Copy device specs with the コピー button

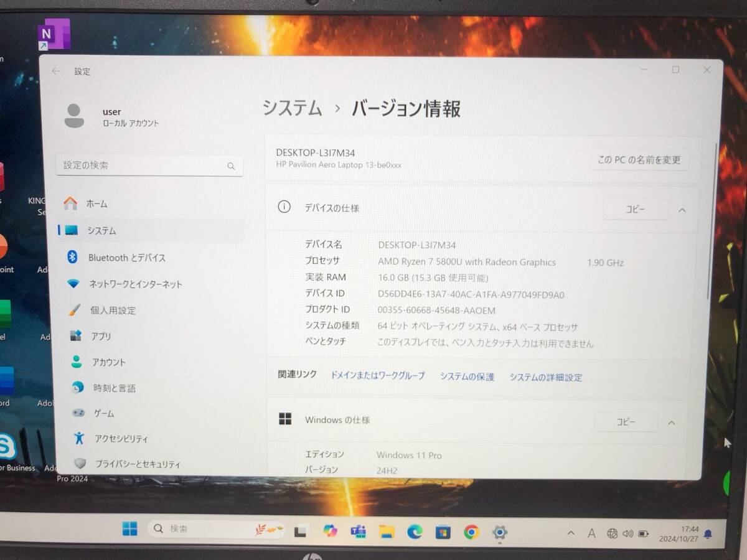635,210
